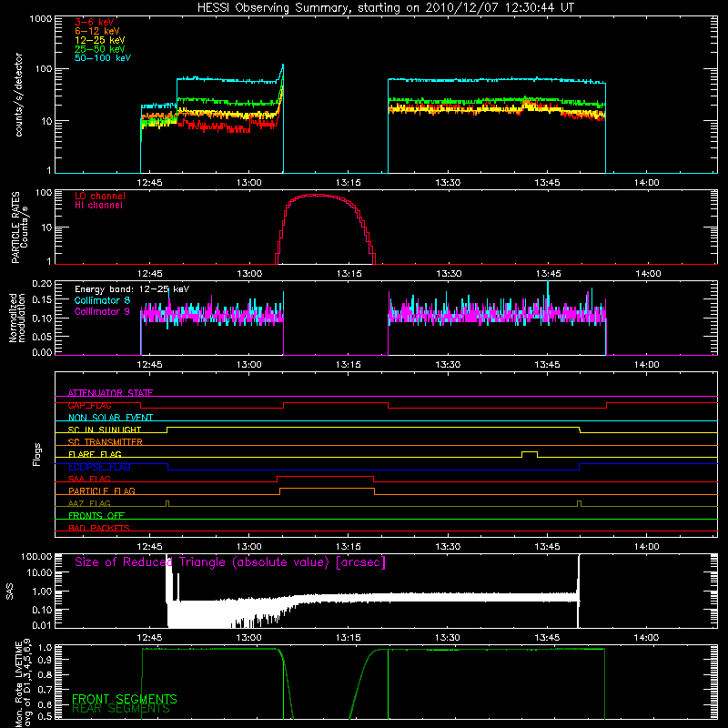The image size is (728, 728).
Task: Select the Collimator 9 legend label
Action: point(102,311)
